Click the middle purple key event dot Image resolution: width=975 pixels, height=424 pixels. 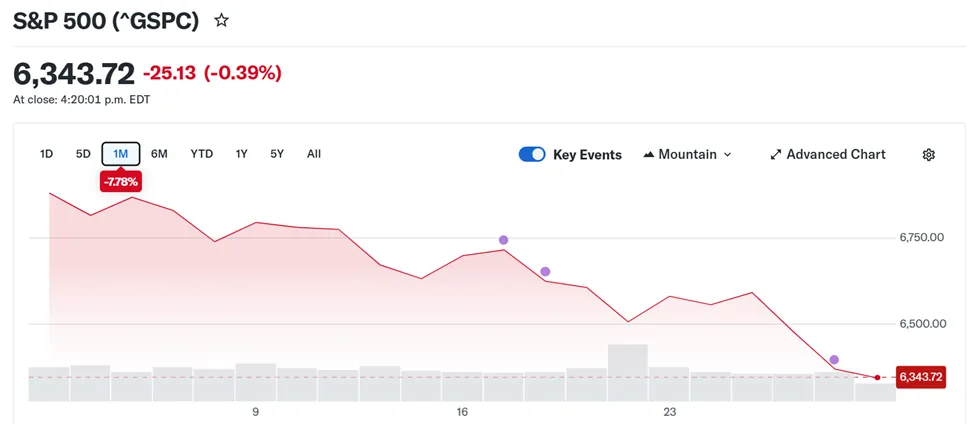pos(545,272)
